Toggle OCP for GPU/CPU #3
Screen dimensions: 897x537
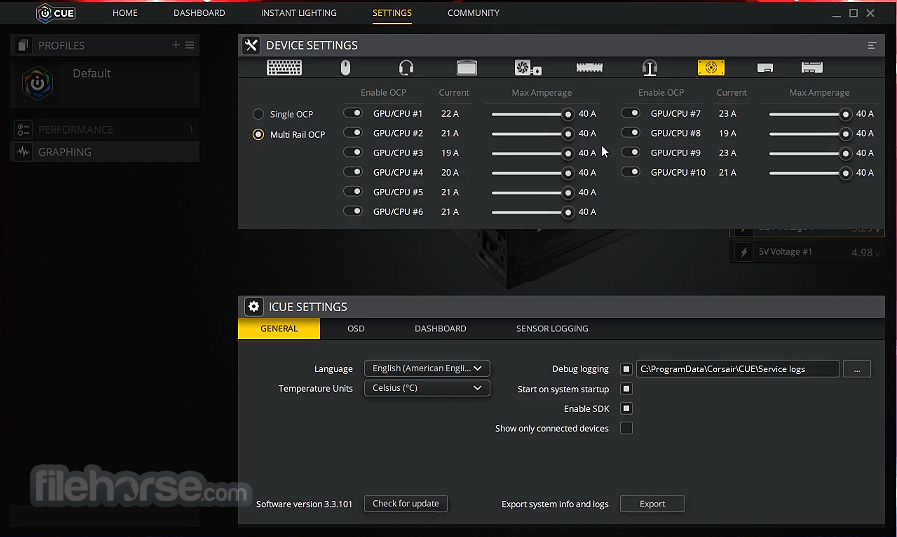pyautogui.click(x=353, y=152)
